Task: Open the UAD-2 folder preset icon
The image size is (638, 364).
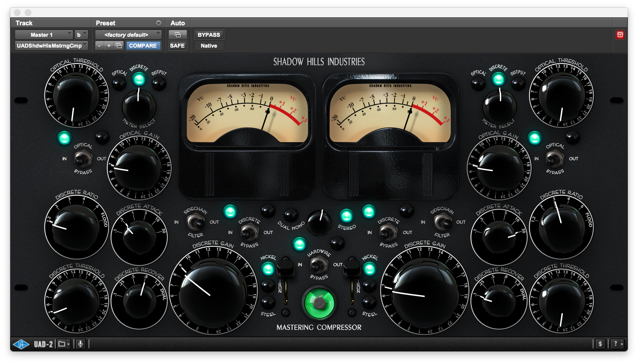Action: tap(64, 344)
